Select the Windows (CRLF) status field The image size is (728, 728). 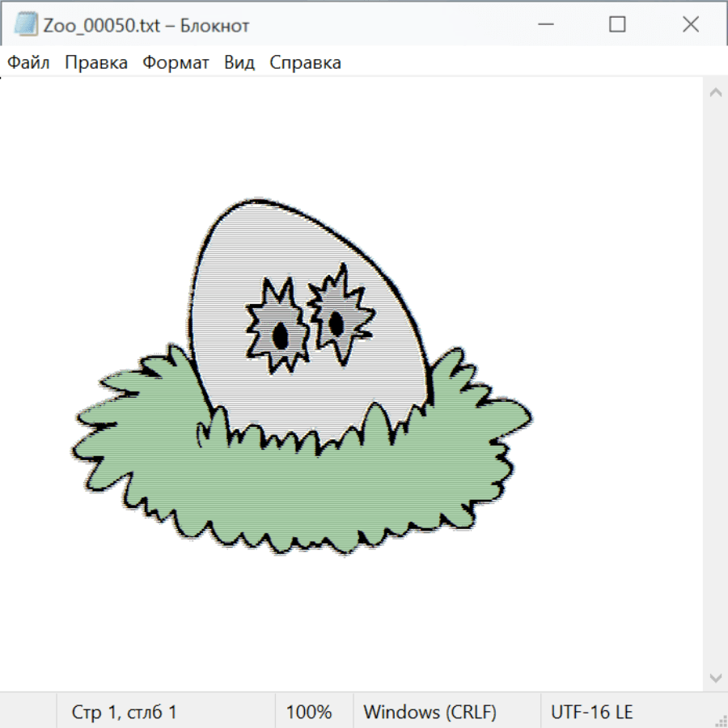click(x=430, y=713)
